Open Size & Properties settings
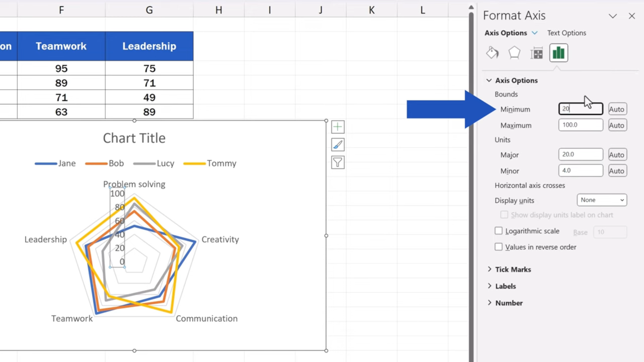644x362 pixels. tap(536, 53)
